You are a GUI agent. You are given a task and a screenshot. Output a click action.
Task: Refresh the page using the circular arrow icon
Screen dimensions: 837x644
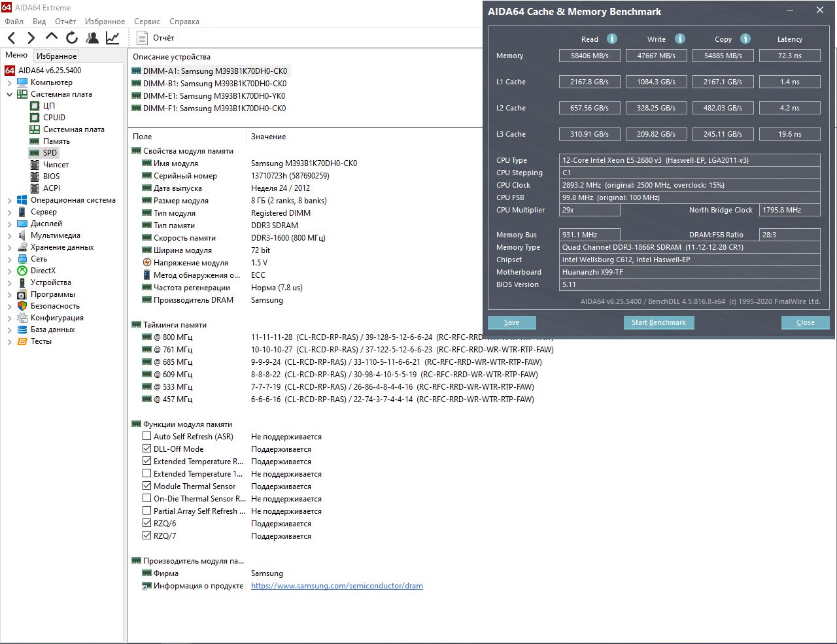(x=72, y=38)
